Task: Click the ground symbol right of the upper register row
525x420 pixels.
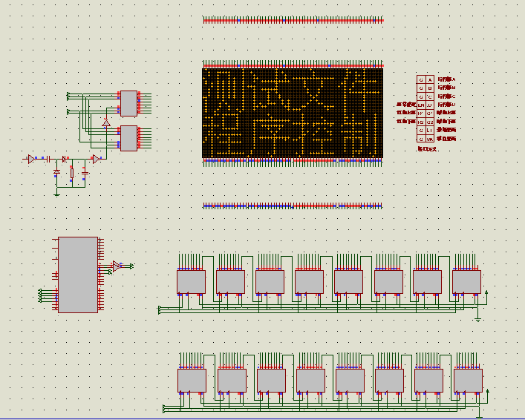Action: point(478,319)
